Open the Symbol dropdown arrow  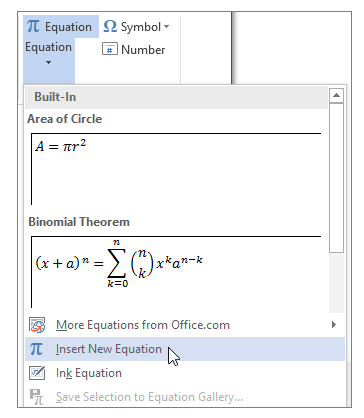pyautogui.click(x=166, y=26)
